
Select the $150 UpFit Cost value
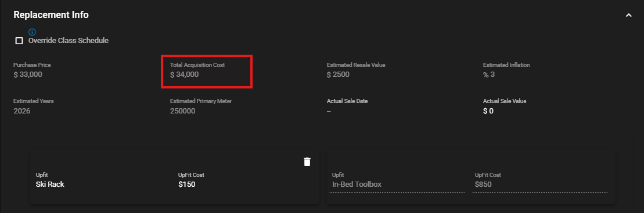[x=187, y=184]
